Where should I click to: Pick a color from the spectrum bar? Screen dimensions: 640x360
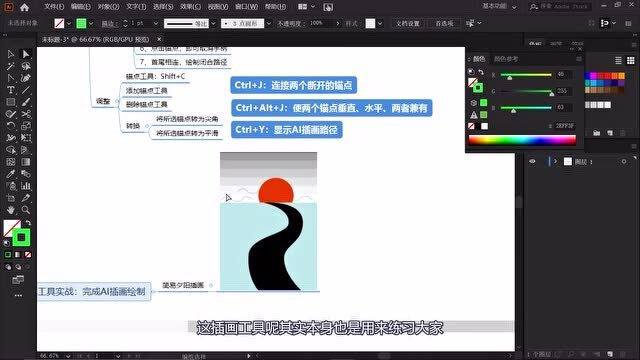[x=522, y=140]
